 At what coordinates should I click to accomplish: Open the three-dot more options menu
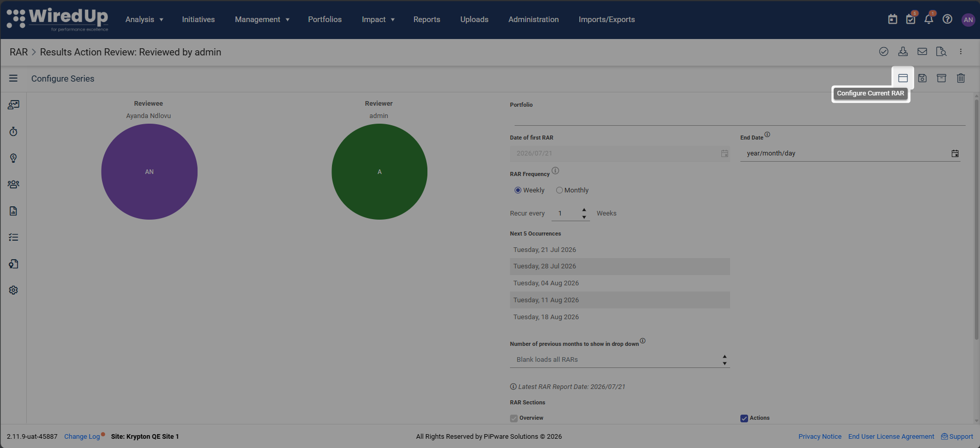click(961, 51)
